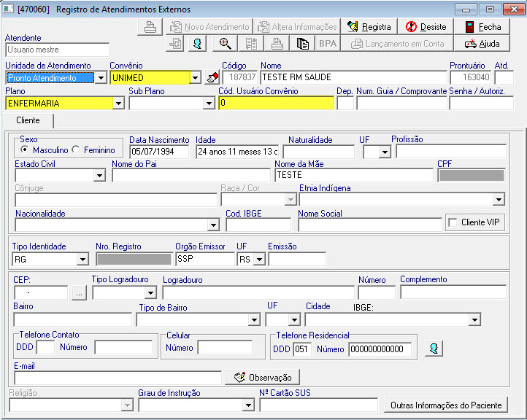Click the document transfer arrow icon
The width and height of the screenshot is (527, 420).
pos(175,44)
